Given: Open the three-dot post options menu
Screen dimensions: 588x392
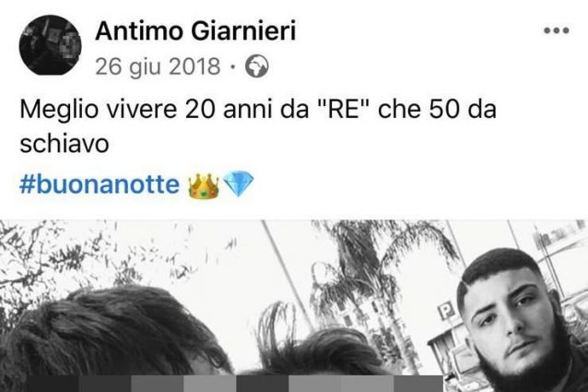Looking at the screenshot, I should coord(557,30).
